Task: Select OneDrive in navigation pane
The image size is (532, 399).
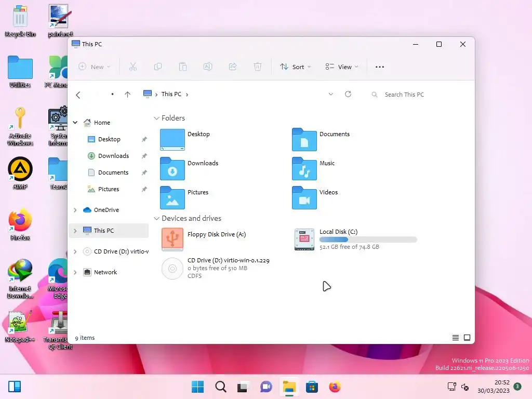Action: (106, 210)
